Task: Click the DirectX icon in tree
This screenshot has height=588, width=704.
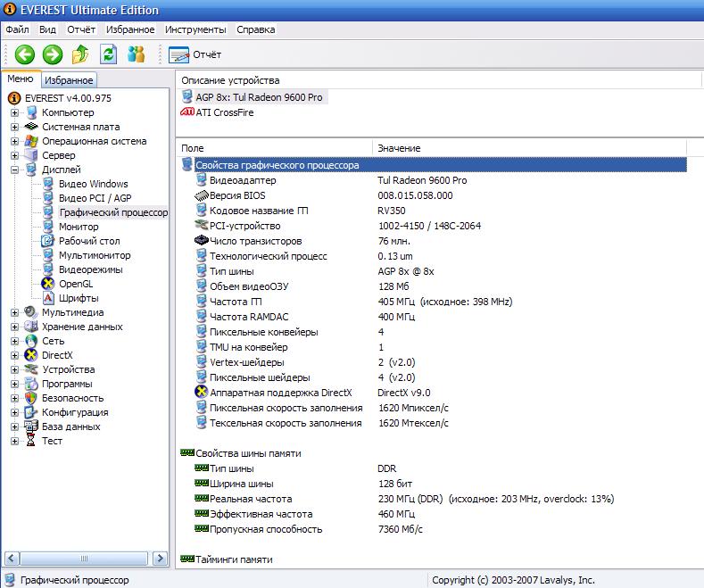Action: [x=31, y=355]
